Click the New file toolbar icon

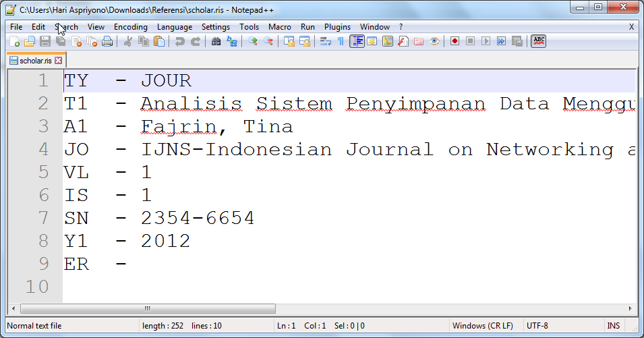pos(15,41)
